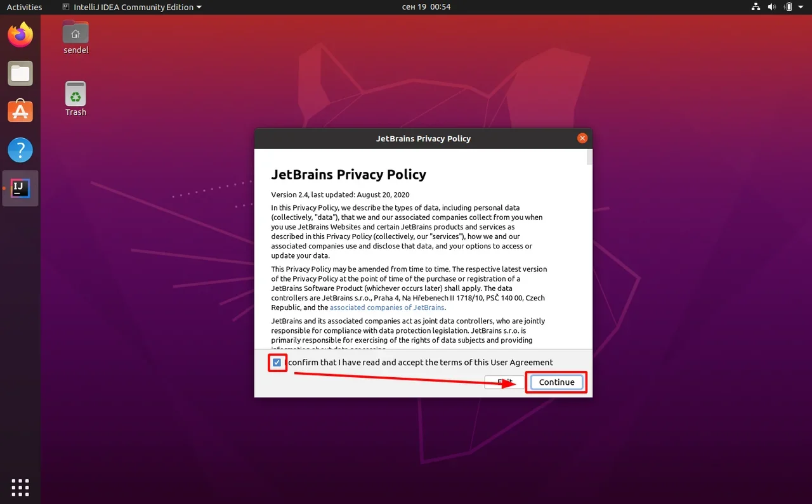Click the volume speaker icon
This screenshot has height=504, width=812.
(771, 7)
